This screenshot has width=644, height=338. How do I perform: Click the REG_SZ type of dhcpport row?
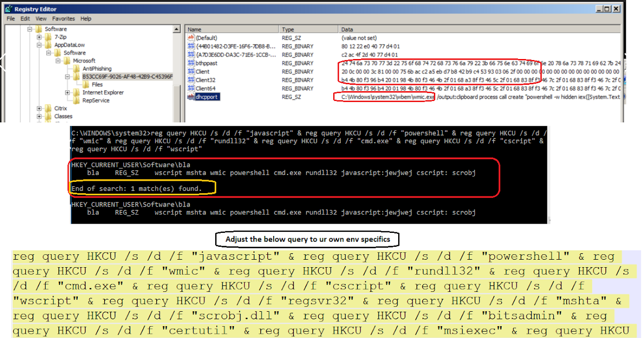click(x=292, y=97)
